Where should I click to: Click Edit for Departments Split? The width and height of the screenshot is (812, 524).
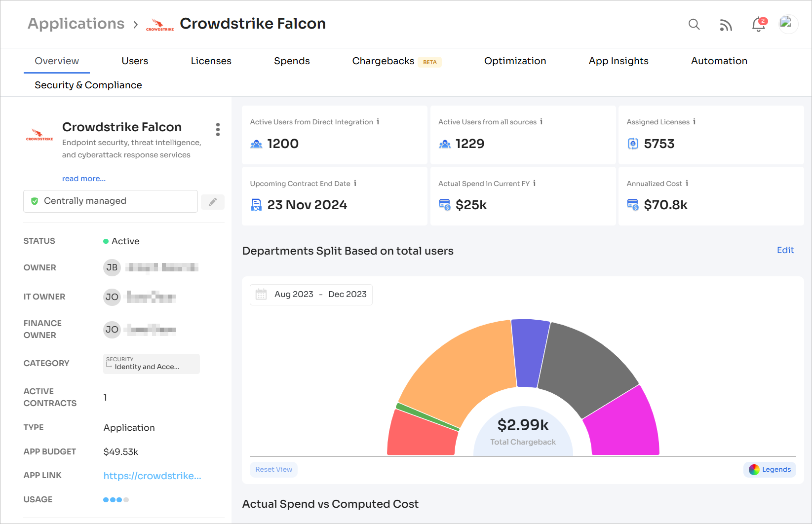785,250
